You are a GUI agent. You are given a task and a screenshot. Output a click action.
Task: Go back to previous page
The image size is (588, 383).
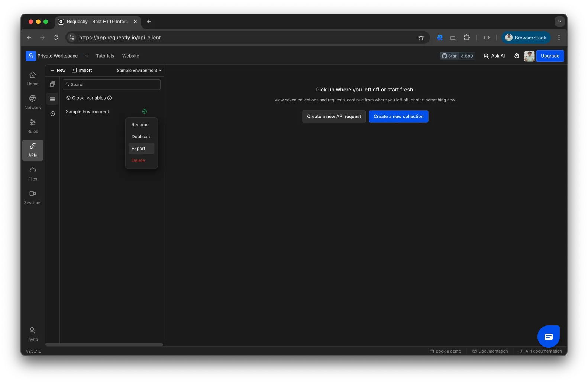[29, 38]
